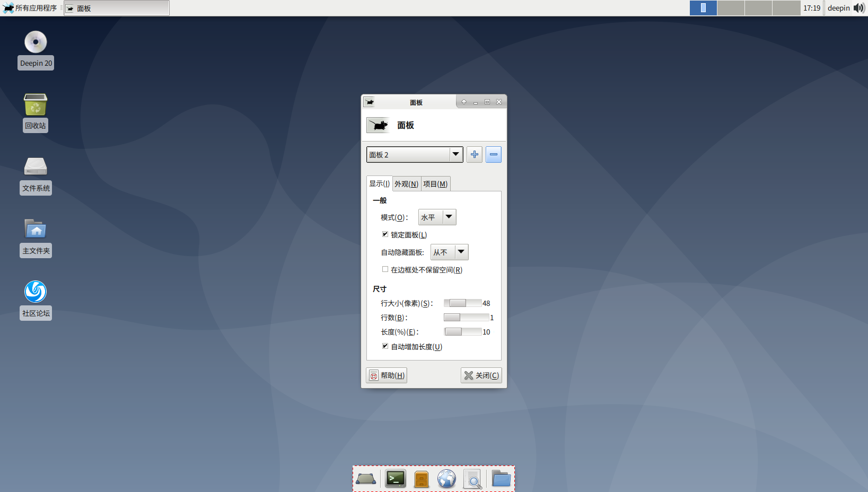Select the 面板 window button in the taskbar
868x492 pixels.
[117, 8]
